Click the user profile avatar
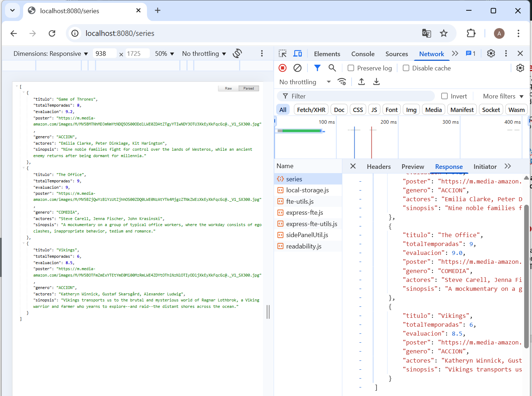The width and height of the screenshot is (532, 396). (499, 33)
